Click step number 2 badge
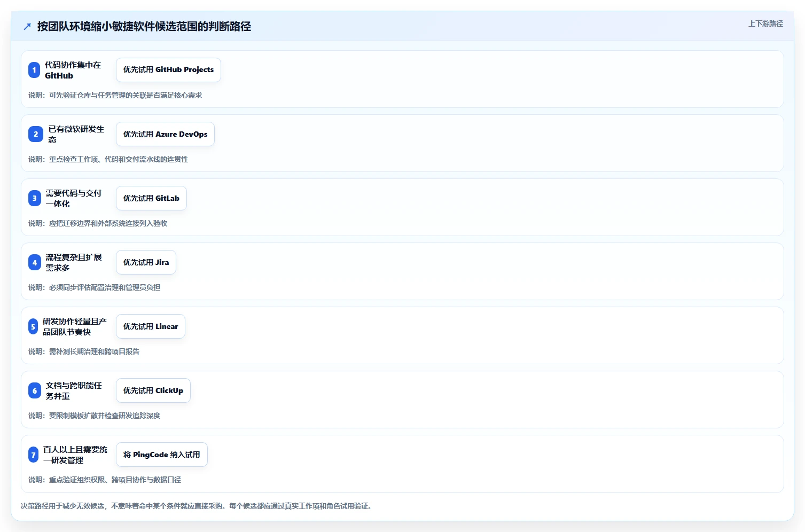 pyautogui.click(x=36, y=134)
